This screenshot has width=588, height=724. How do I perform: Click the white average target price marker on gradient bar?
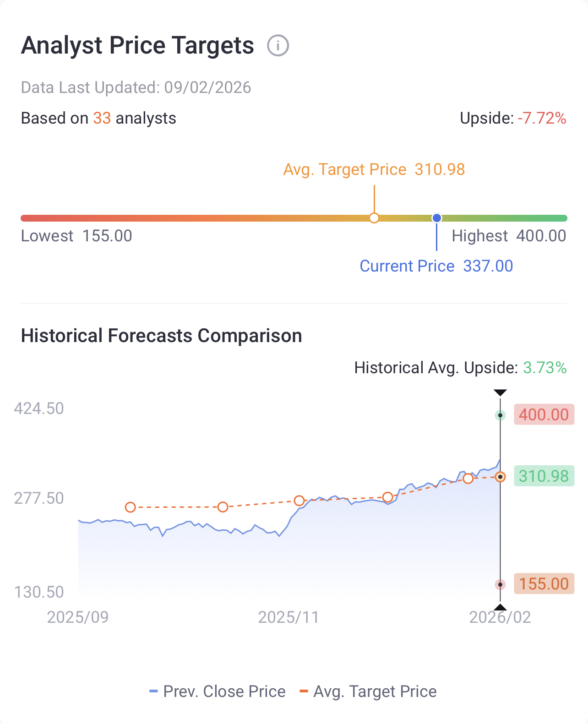(374, 218)
